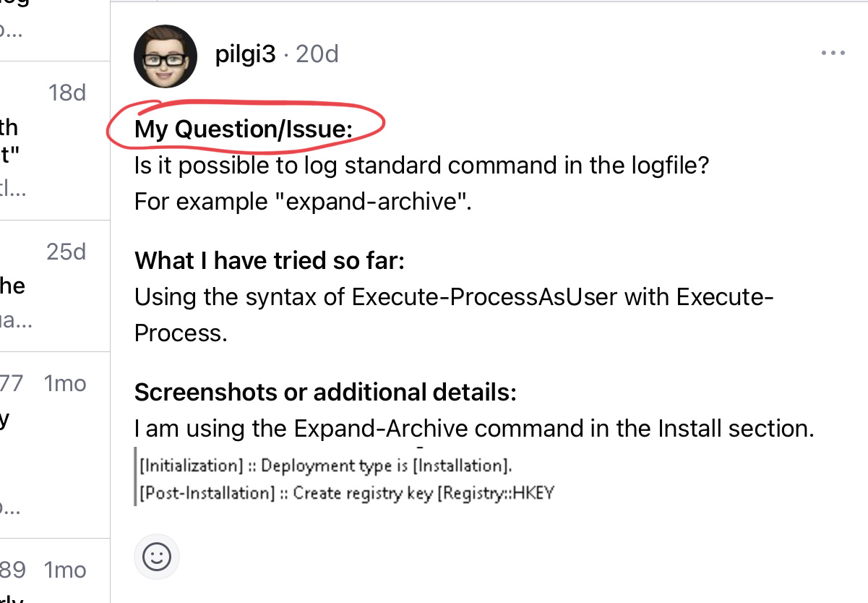Click the circled My Question/Issue heading

pyautogui.click(x=241, y=129)
